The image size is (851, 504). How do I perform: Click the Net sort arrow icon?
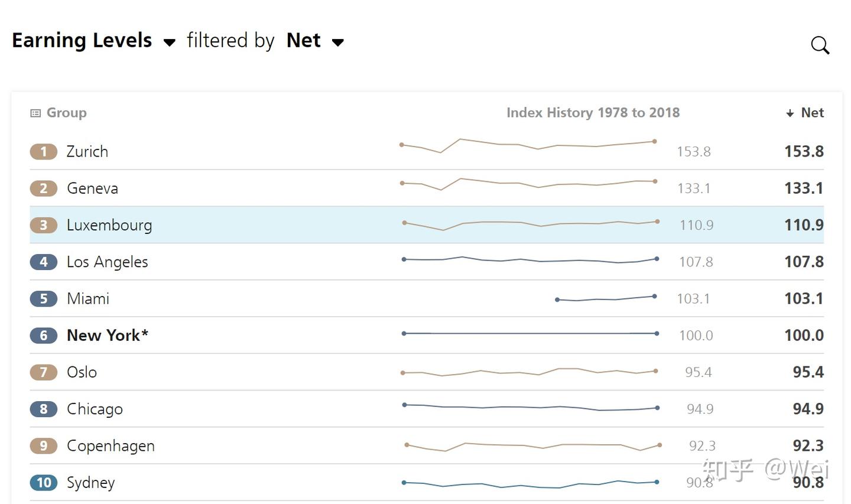point(790,113)
